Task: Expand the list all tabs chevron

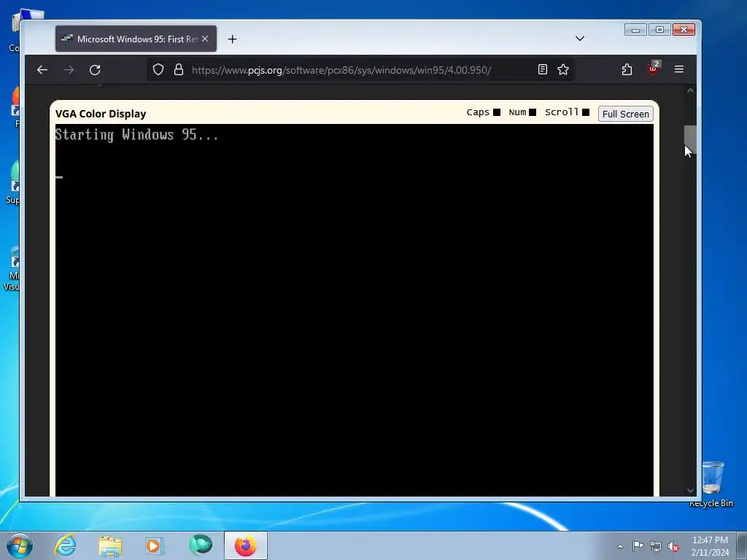Action: coord(580,39)
